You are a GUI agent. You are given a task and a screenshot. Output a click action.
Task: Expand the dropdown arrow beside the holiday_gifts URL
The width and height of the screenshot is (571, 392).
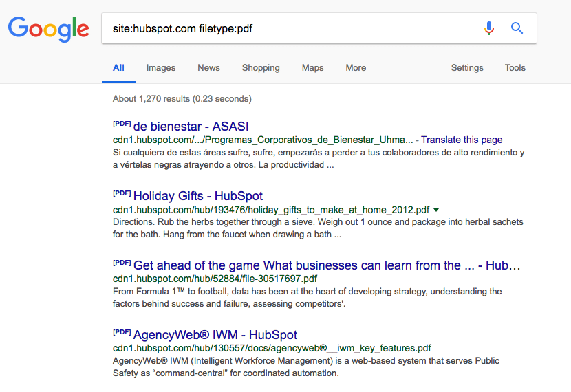point(436,210)
